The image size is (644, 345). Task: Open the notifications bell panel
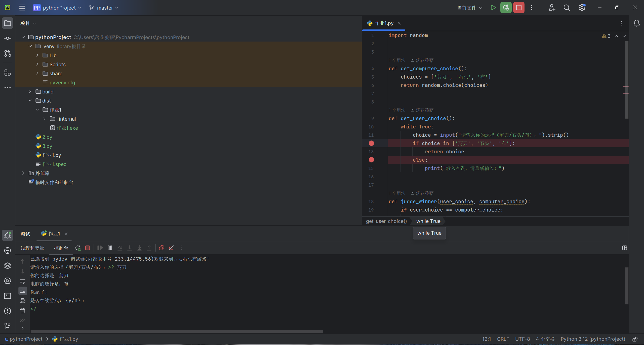pos(636,23)
